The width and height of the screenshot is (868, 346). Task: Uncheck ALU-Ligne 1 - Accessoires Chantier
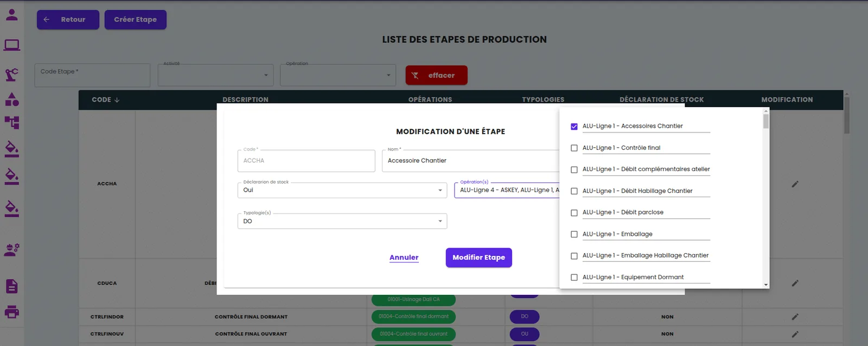pyautogui.click(x=574, y=127)
